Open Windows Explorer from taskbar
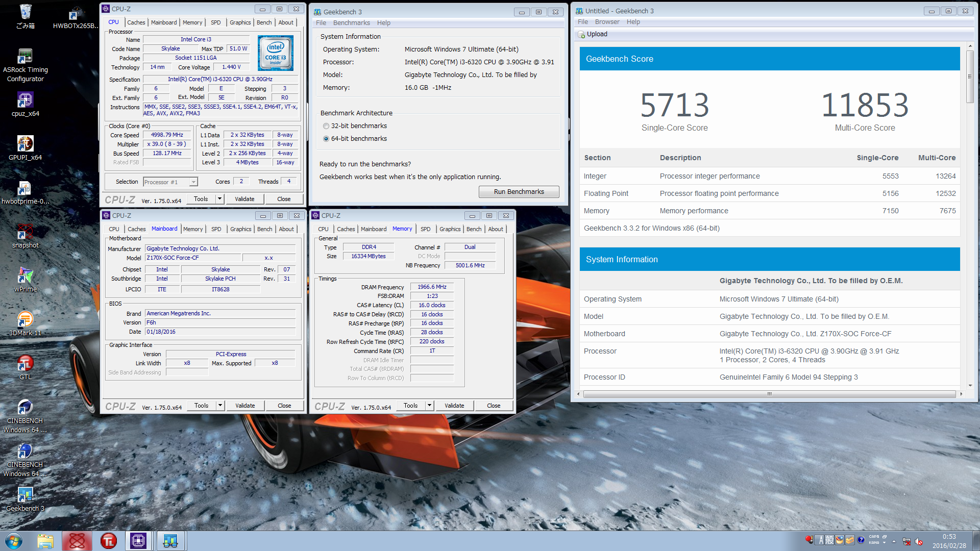 [x=45, y=541]
